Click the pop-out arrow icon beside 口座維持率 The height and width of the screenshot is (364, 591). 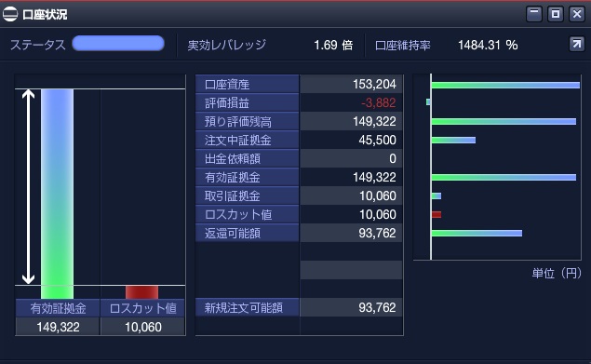[x=576, y=45]
